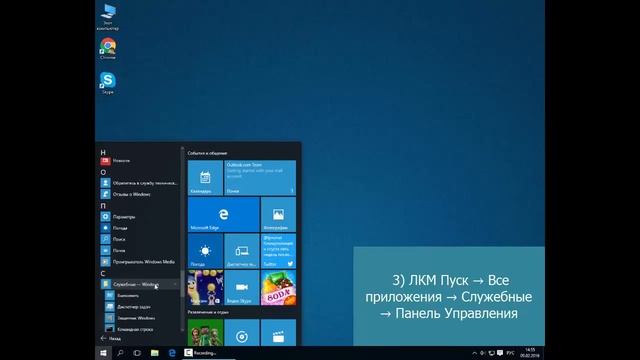Switch to Recording taskbar app

pos(209,353)
